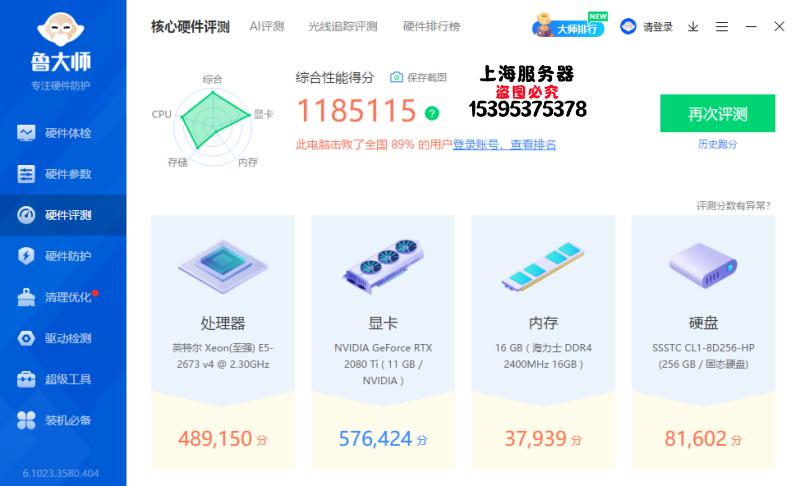This screenshot has height=486, width=800.
Task: Click NVIDIA GeForce RTX 2080 Ti text
Action: 383,364
